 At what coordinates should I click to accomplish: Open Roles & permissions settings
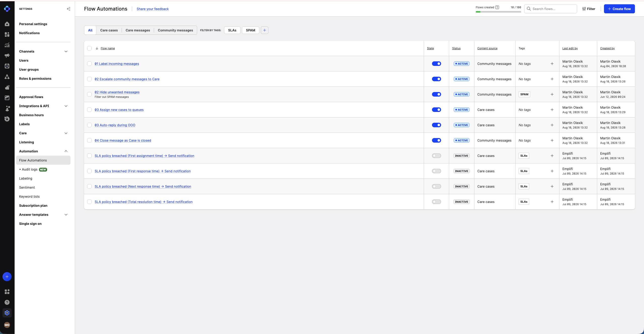(35, 78)
